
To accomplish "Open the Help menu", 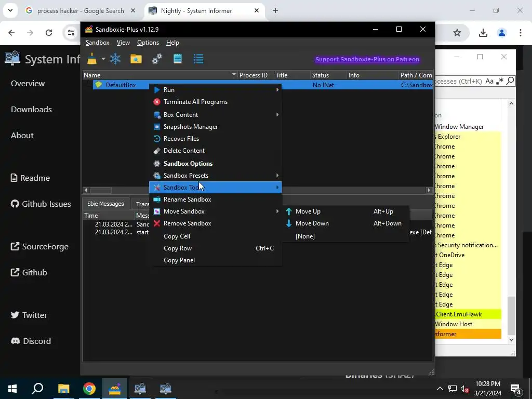I will (x=172, y=43).
